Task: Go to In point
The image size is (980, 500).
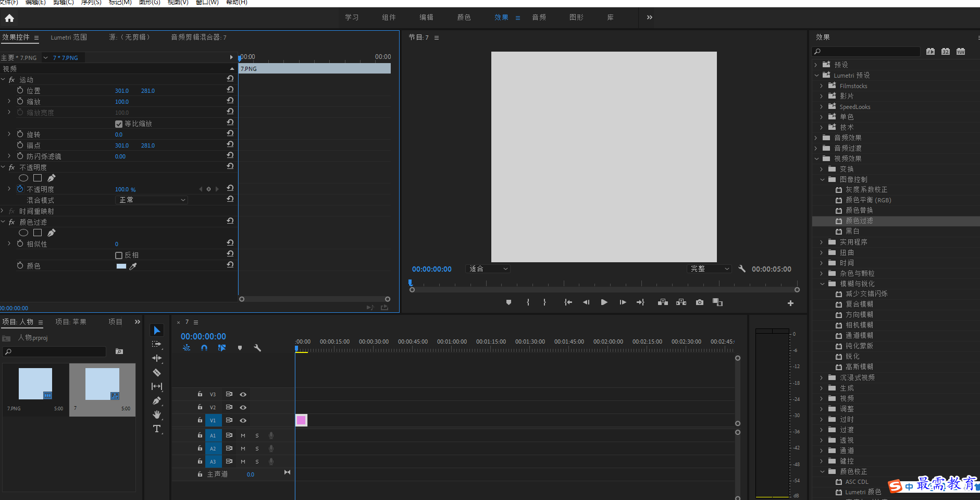Action: (x=568, y=302)
